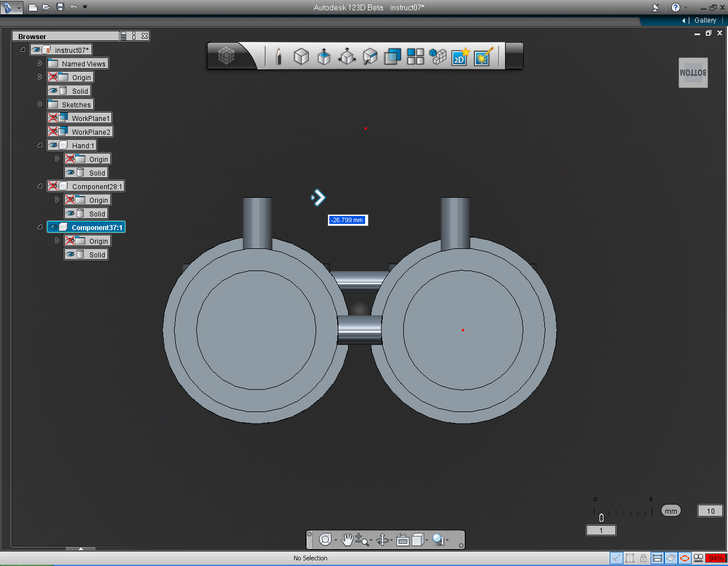728x566 pixels.
Task: Click the BOTTOM view cube face
Action: [693, 73]
